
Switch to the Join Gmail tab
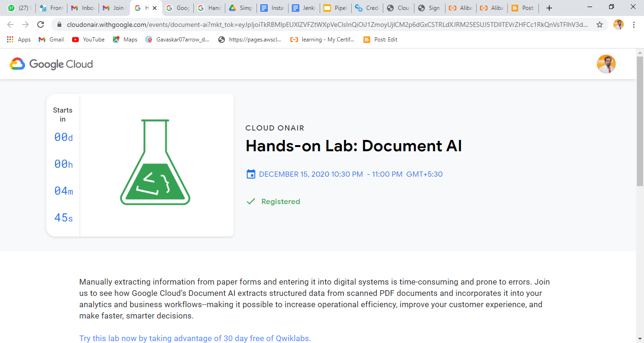click(114, 8)
